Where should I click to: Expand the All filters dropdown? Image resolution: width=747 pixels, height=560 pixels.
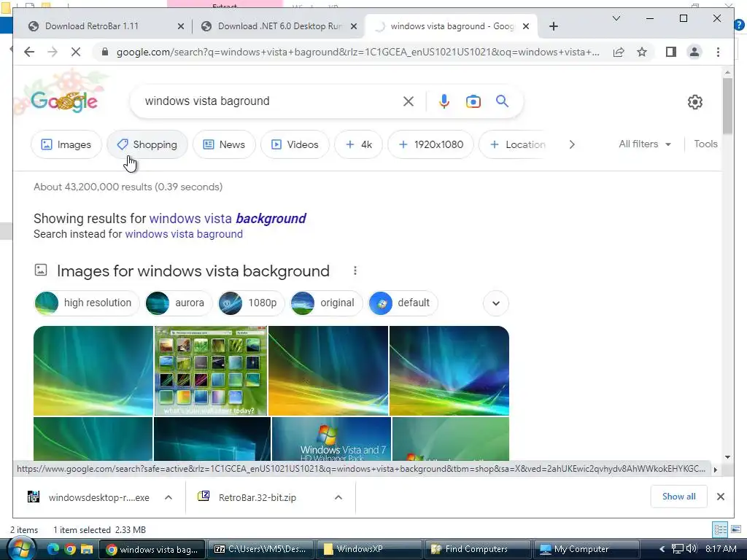click(645, 144)
